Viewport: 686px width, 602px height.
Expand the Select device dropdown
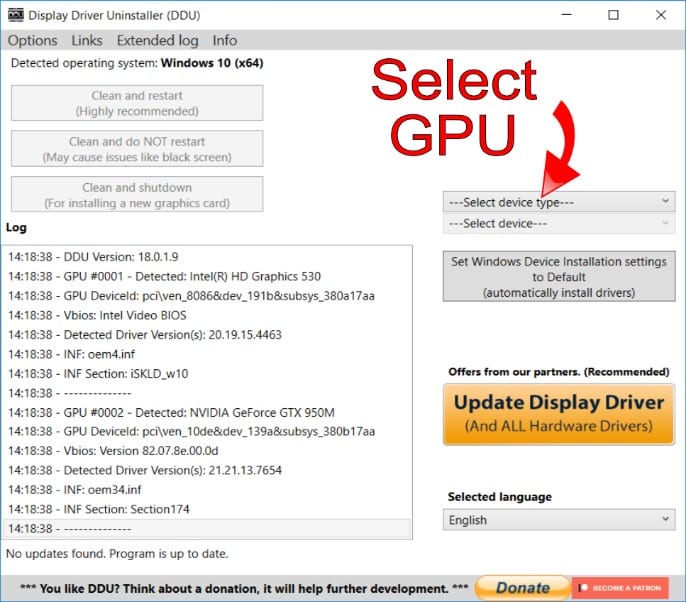559,224
